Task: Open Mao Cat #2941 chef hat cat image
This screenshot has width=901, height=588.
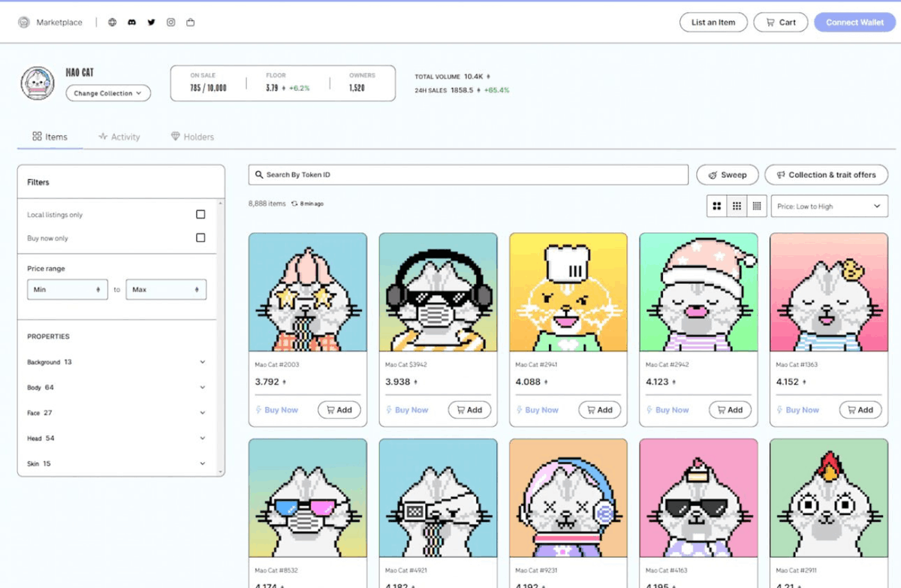Action: (568, 292)
